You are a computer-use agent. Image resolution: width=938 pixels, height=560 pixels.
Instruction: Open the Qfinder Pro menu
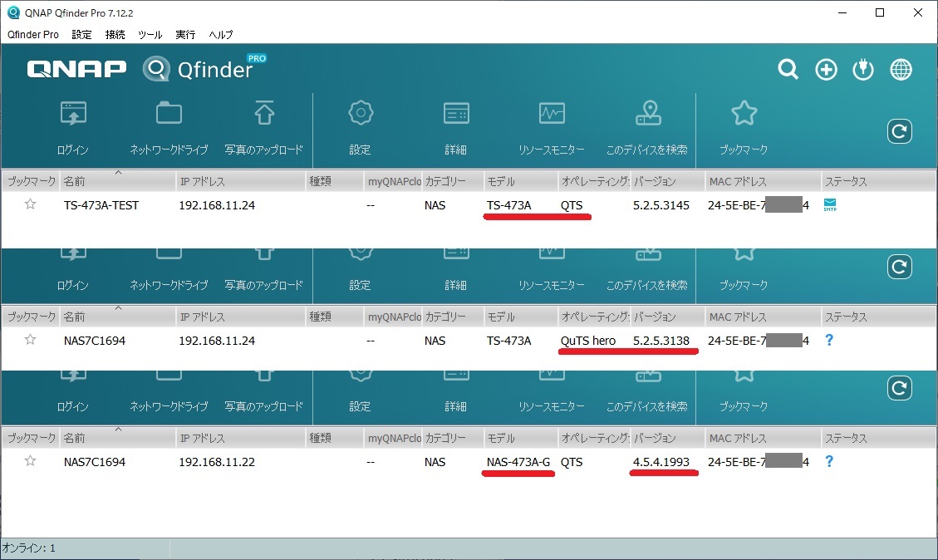coord(33,35)
